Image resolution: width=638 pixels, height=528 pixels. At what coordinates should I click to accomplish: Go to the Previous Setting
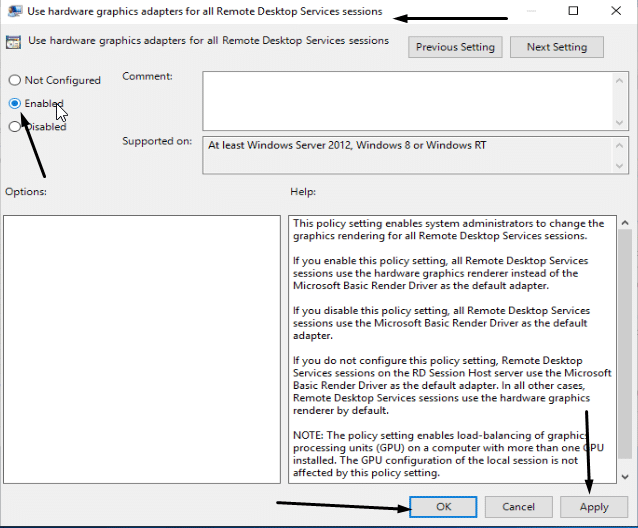[x=455, y=47]
